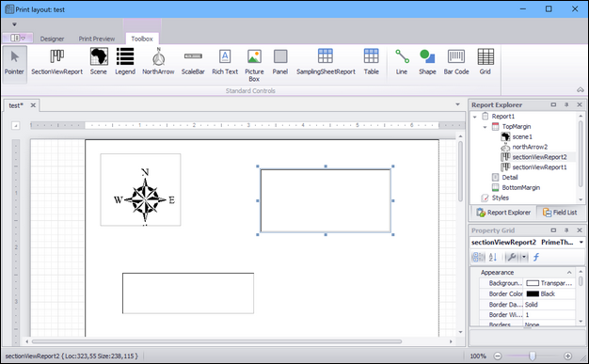Click the Border Color Black swatch
Screen dimensions: 589x364
point(533,293)
